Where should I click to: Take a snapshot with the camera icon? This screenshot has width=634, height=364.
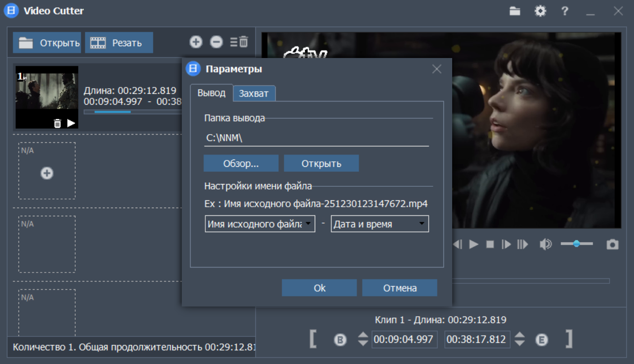tap(612, 244)
